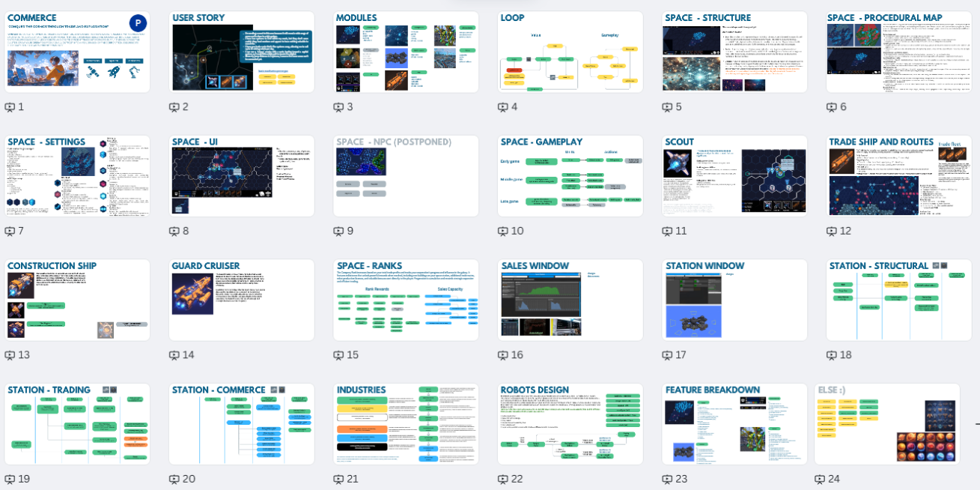The height and width of the screenshot is (490, 980).
Task: Open the LOOP slide thumbnail
Action: coord(570,52)
